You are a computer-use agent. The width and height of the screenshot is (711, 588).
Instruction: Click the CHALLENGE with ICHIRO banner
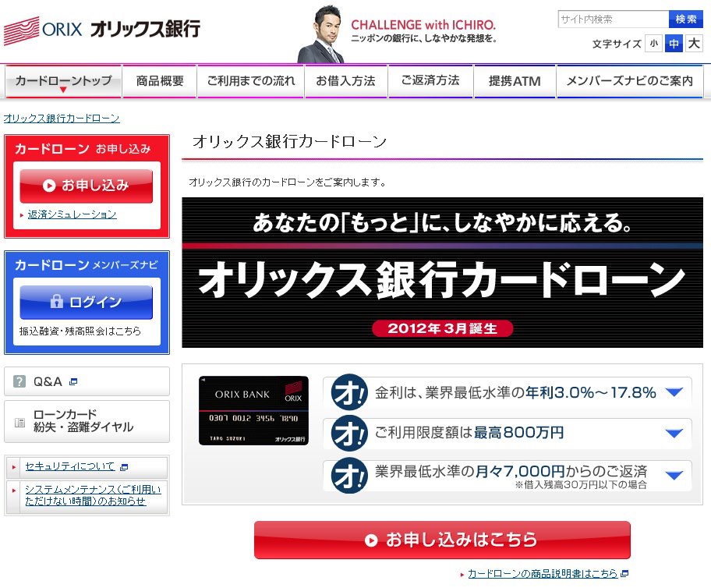tap(397, 34)
